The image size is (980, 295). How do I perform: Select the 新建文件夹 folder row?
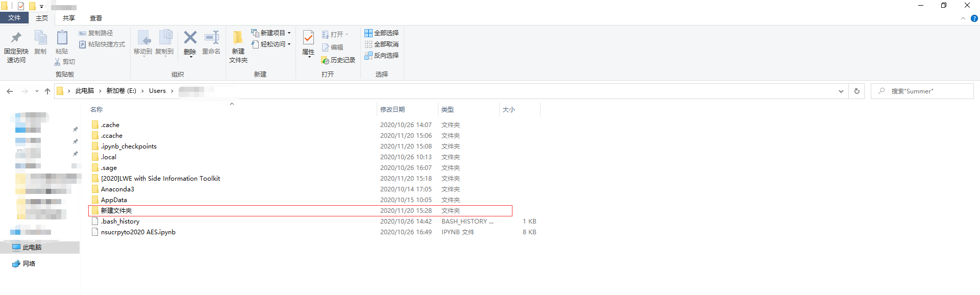(x=301, y=211)
